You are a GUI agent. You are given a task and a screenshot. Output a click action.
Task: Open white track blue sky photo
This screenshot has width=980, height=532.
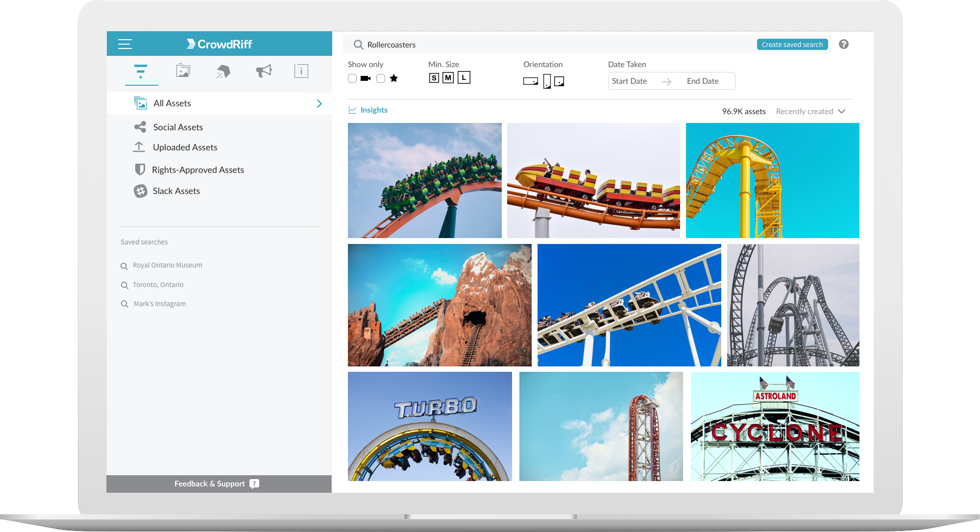pos(629,305)
